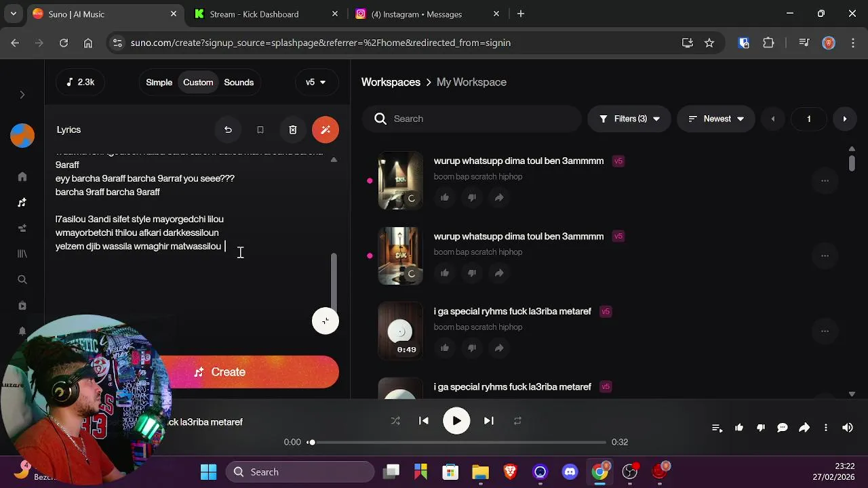Share the currently playing track
Image resolution: width=868 pixels, height=488 pixels.
pyautogui.click(x=804, y=428)
